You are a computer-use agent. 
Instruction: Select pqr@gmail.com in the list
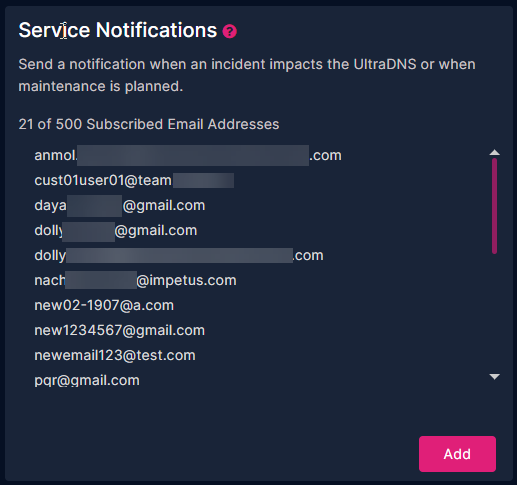(87, 380)
